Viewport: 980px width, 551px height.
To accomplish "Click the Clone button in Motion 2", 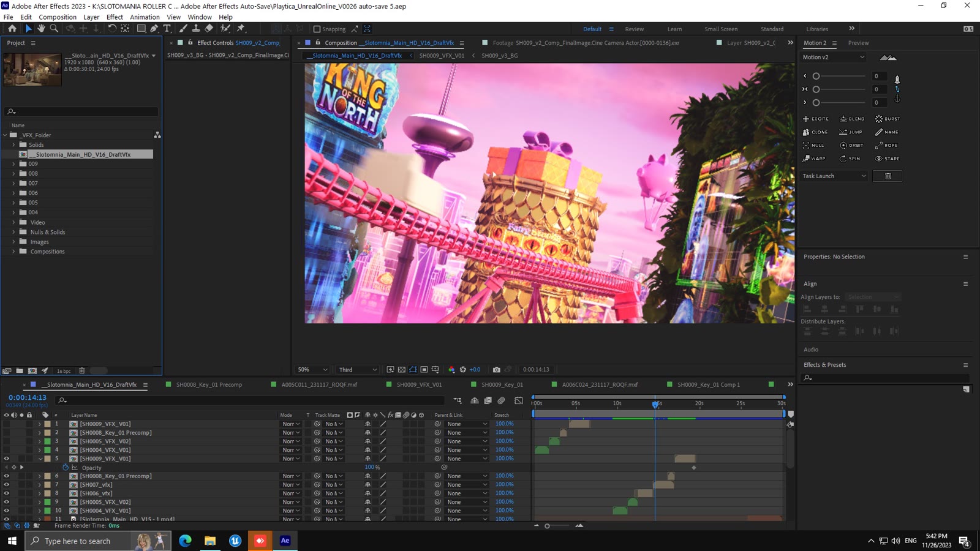I will point(815,132).
